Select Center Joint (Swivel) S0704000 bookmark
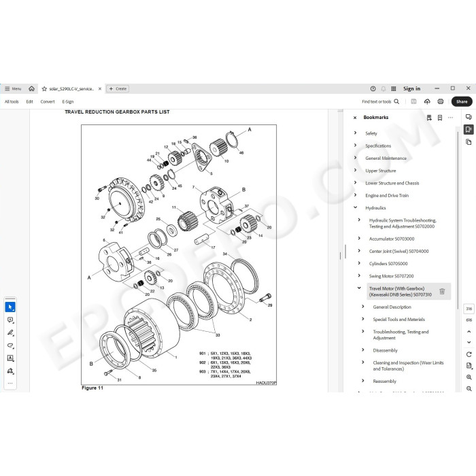The image size is (476, 476). pos(398,251)
